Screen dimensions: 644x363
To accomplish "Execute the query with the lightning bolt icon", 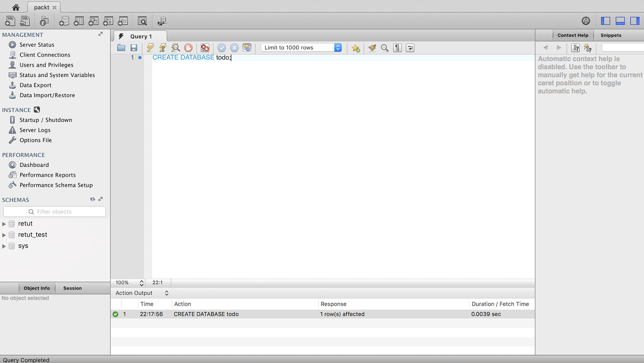I will pyautogui.click(x=150, y=48).
